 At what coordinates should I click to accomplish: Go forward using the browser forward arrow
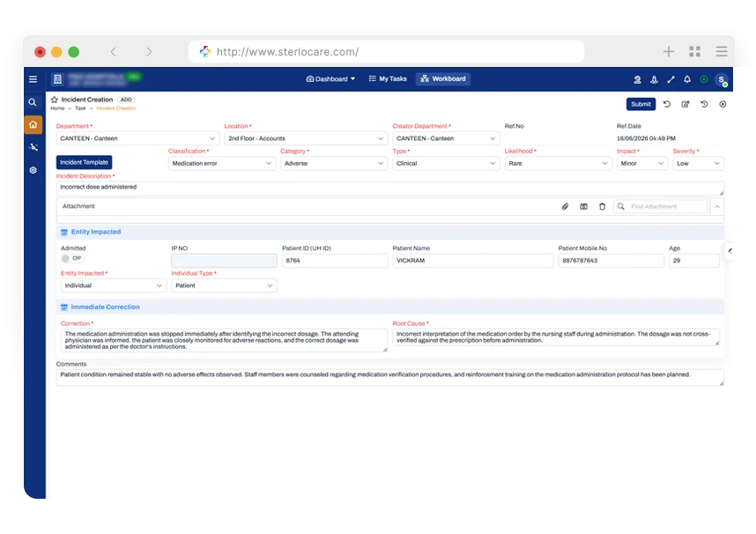click(x=149, y=52)
